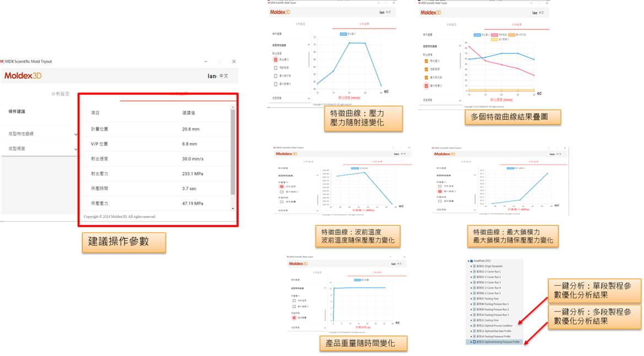Expand the Packing Time node arrow
Image resolution: width=644 pixels, height=356 pixels.
point(470,299)
